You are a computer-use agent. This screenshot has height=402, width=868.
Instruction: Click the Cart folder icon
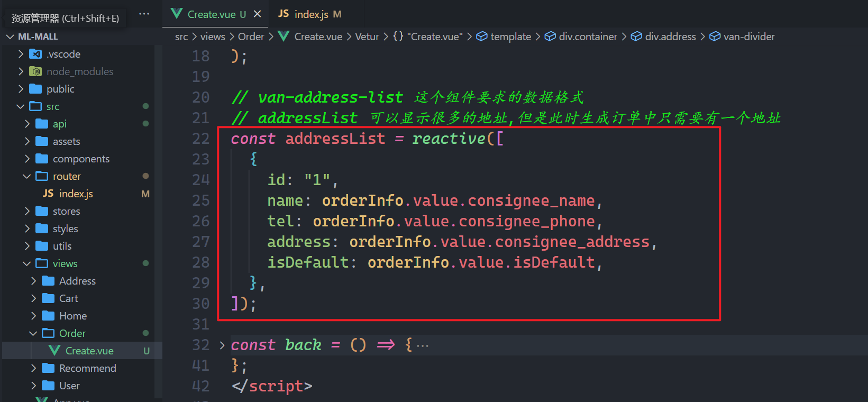coord(48,298)
